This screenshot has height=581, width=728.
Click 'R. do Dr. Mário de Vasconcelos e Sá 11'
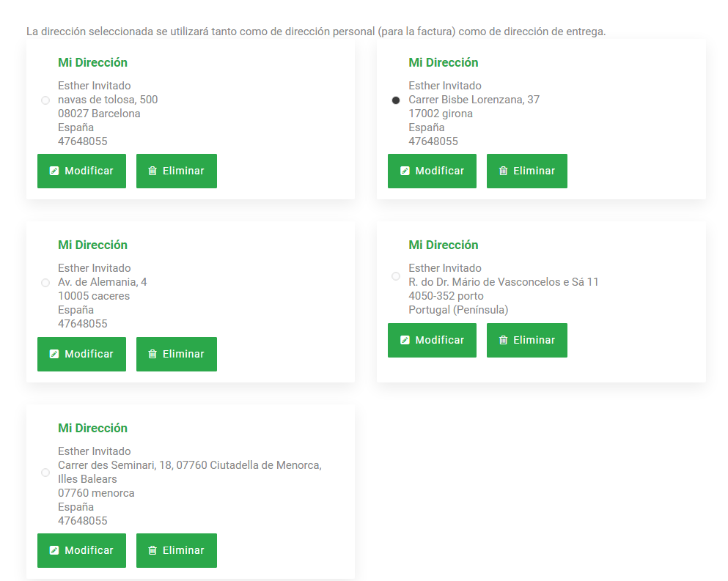[503, 282]
